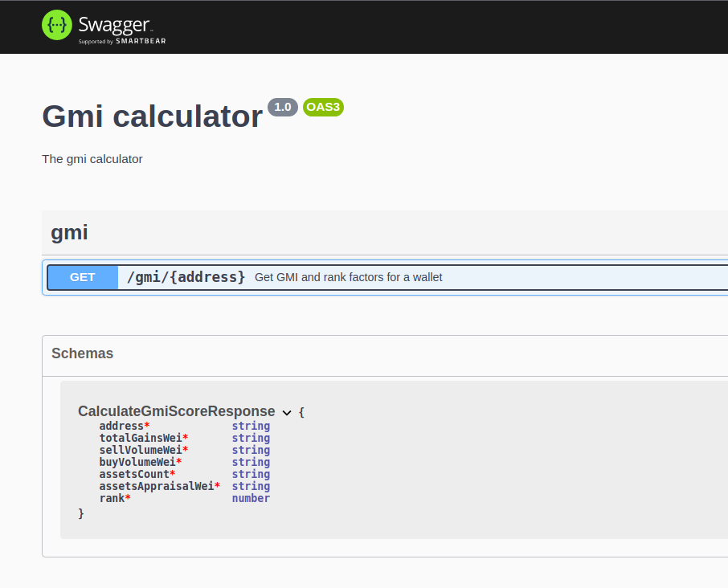This screenshot has width=728, height=588.
Task: Click the OAS3 badge
Action: point(324,107)
